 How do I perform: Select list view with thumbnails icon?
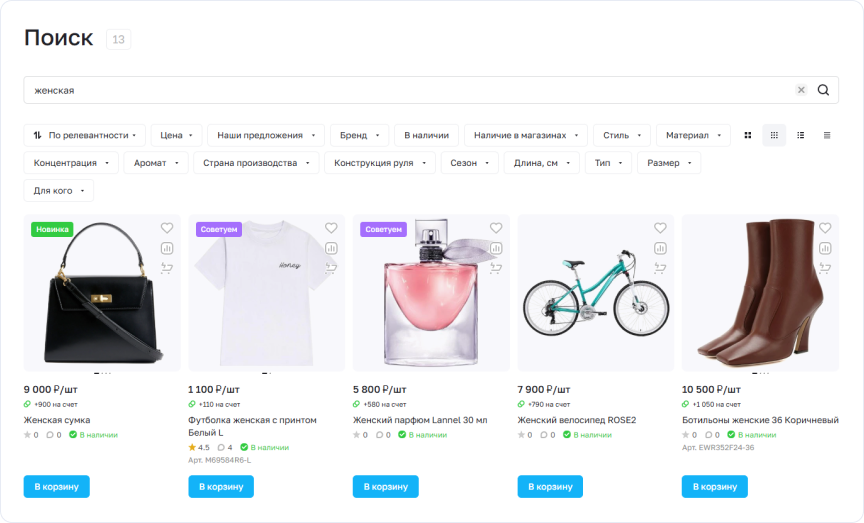[801, 135]
